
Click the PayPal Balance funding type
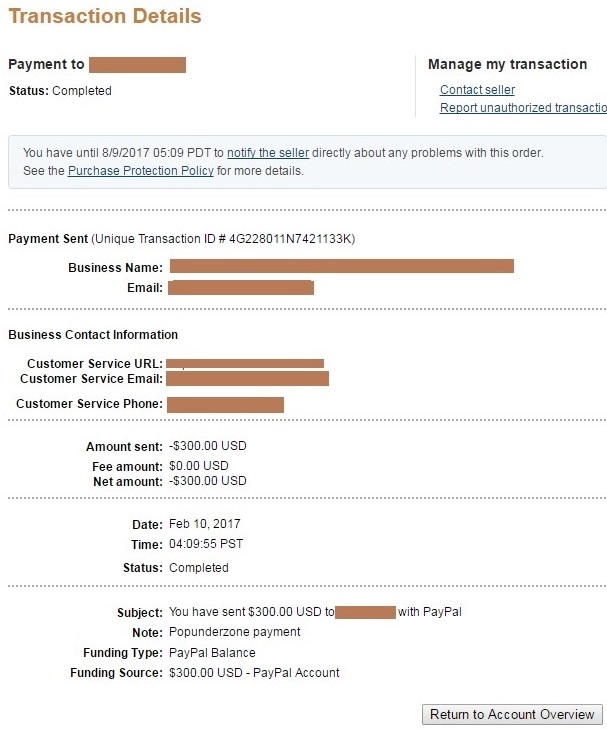click(212, 653)
